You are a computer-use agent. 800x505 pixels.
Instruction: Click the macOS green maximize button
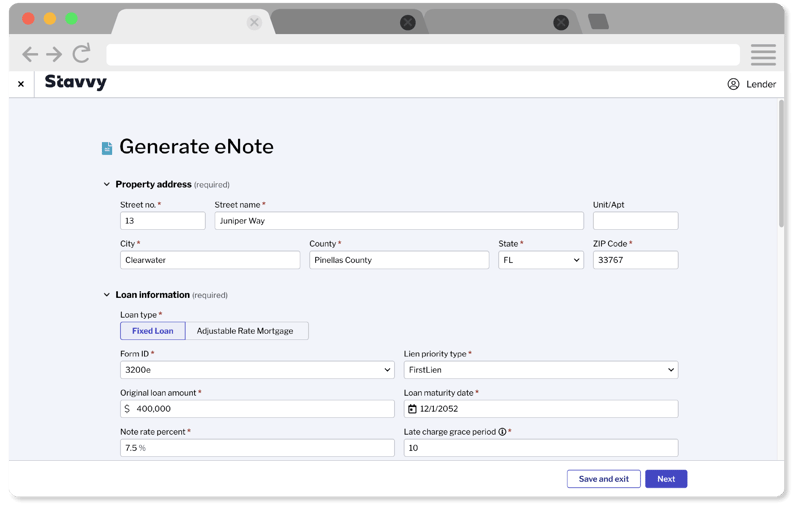click(x=71, y=19)
